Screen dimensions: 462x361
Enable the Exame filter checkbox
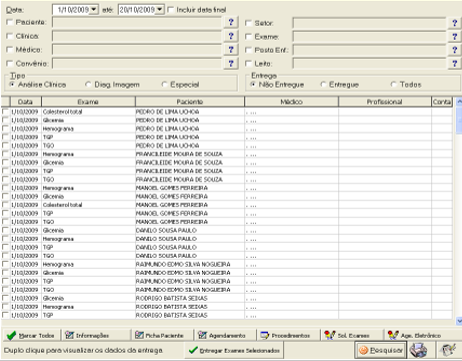pos(248,37)
